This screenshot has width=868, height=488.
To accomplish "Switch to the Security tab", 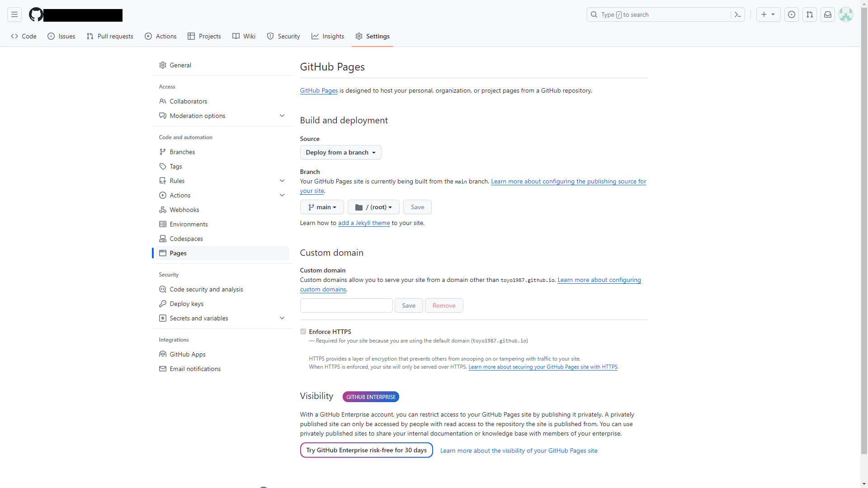I will pyautogui.click(x=283, y=36).
